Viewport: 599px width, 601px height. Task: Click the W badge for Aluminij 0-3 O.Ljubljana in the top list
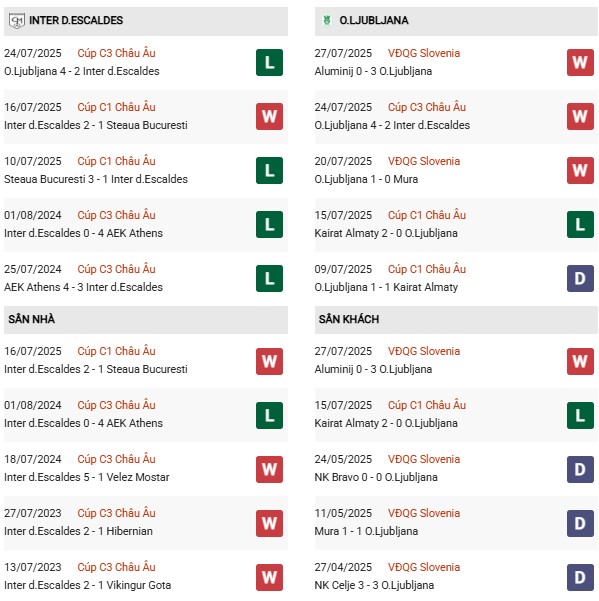pyautogui.click(x=580, y=62)
